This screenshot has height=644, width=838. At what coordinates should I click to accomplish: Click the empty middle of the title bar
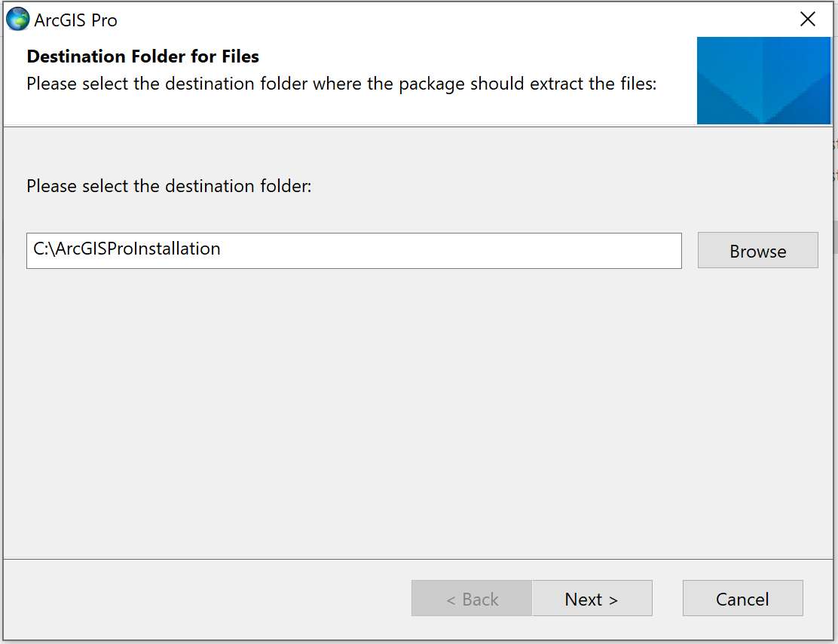pyautogui.click(x=452, y=20)
